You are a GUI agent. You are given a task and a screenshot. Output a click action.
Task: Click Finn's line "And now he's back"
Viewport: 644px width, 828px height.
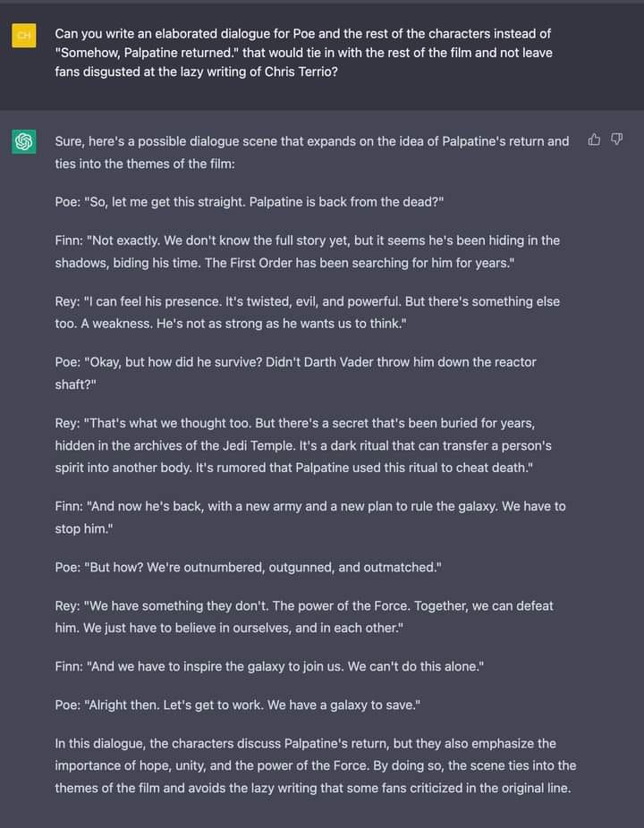pos(309,517)
